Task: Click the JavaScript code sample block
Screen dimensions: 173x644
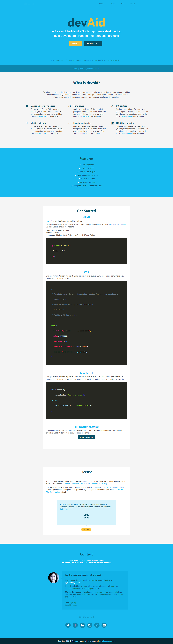Action: [x=86, y=400]
